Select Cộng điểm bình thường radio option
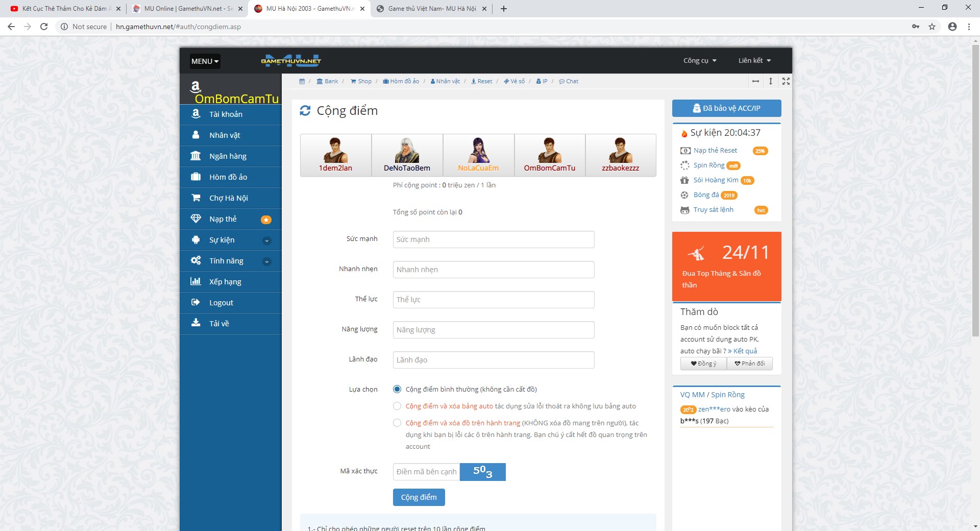Image resolution: width=980 pixels, height=531 pixels. [x=397, y=389]
